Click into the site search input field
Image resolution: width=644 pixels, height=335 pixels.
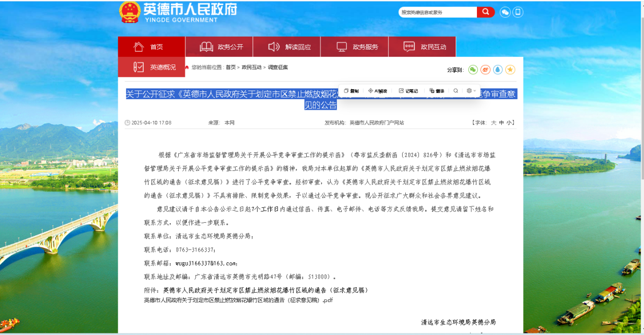click(437, 12)
